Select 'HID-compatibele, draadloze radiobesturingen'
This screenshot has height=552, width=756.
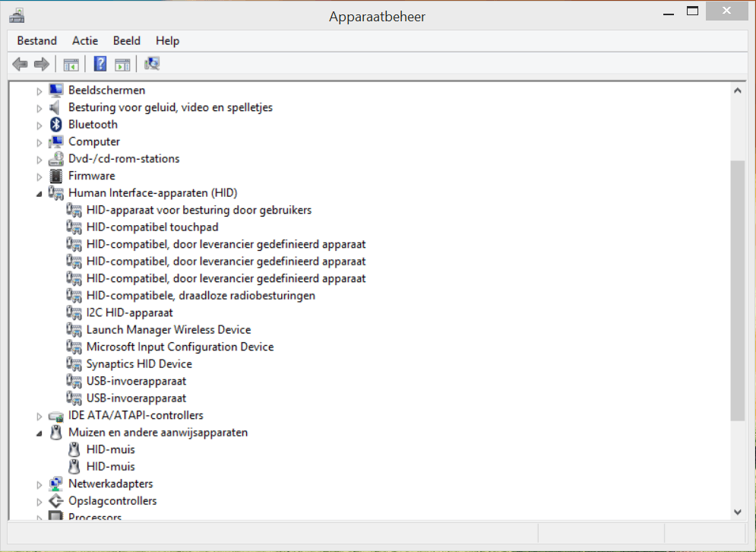point(201,295)
